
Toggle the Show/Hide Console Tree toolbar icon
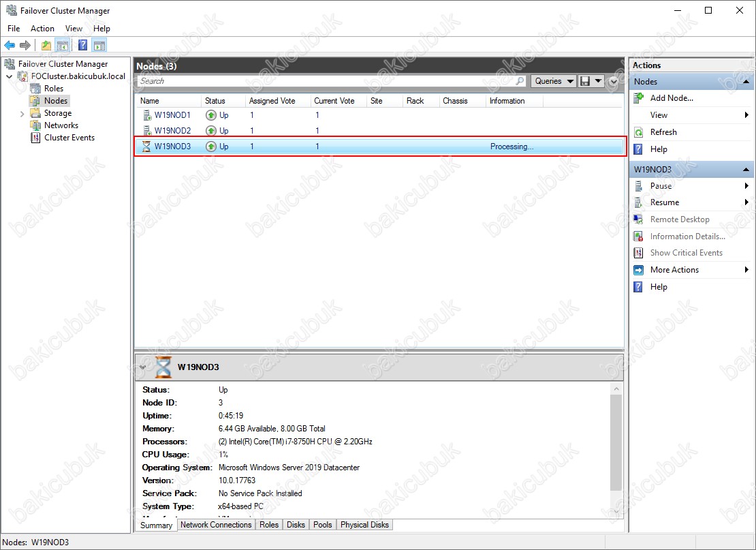pyautogui.click(x=62, y=46)
